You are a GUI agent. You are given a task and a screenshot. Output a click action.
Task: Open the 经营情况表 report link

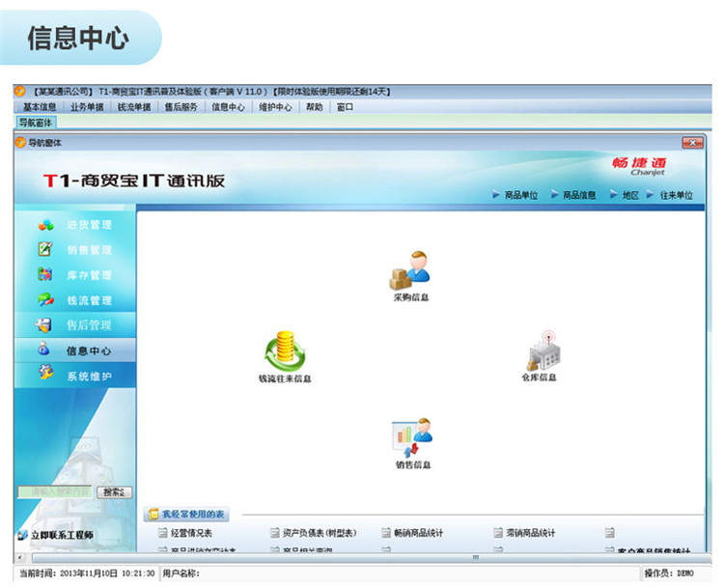click(x=191, y=533)
